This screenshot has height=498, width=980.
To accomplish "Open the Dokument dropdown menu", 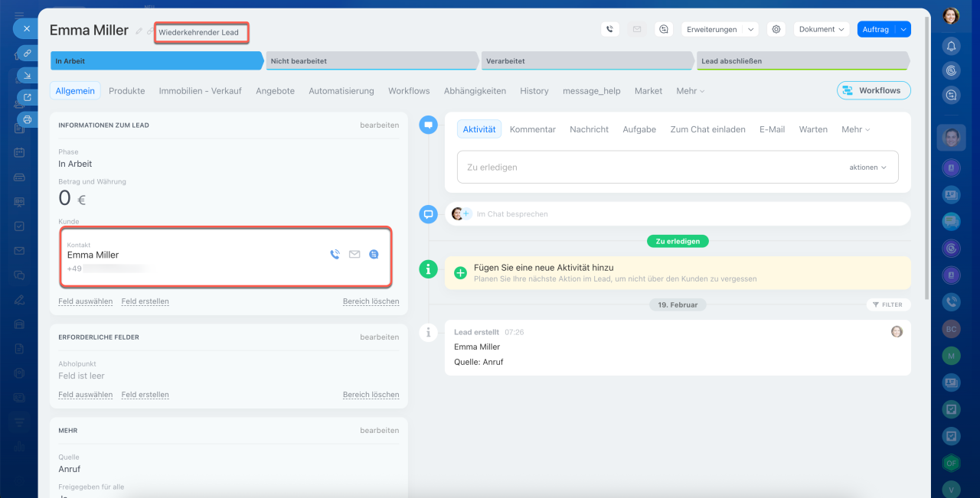I will [x=822, y=29].
